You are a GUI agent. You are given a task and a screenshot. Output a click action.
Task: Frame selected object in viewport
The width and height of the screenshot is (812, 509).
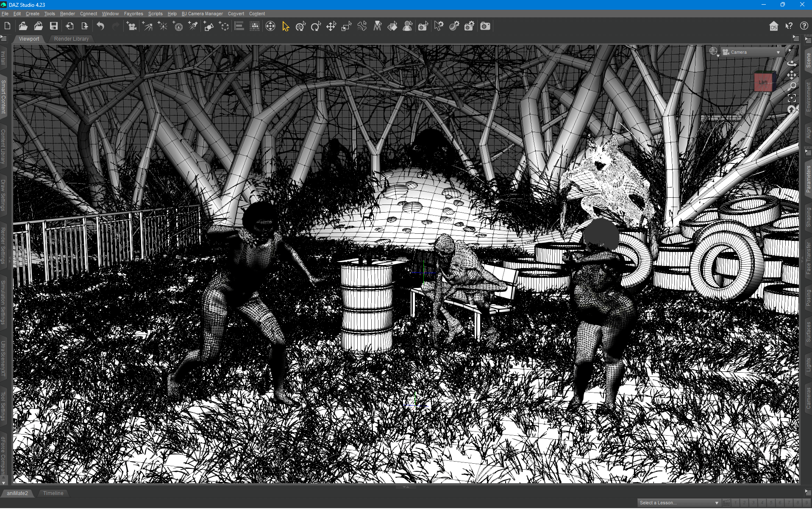coord(791,98)
